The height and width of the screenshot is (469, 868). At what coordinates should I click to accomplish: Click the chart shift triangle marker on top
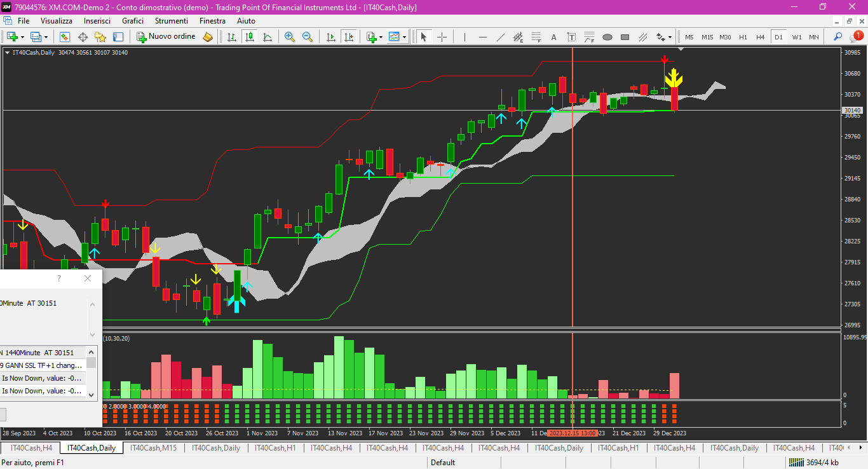(x=681, y=49)
